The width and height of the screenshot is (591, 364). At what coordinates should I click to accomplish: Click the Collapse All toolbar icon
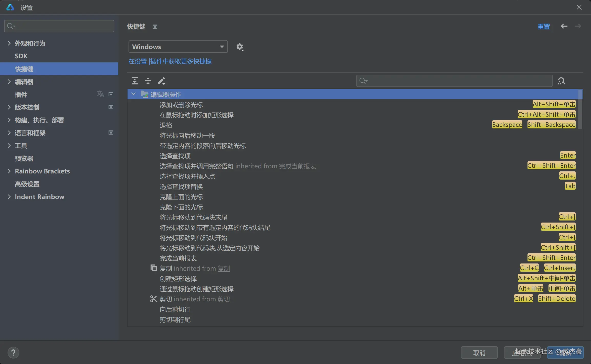tap(148, 81)
